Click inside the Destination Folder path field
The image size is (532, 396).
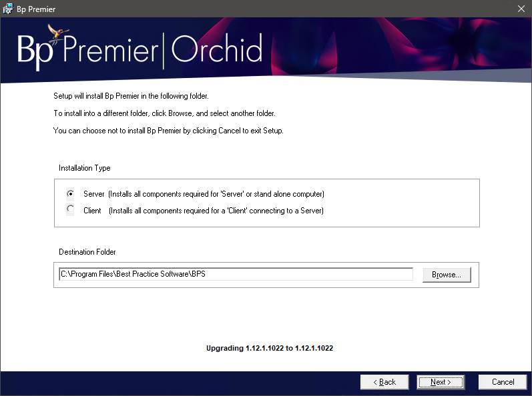pos(236,275)
